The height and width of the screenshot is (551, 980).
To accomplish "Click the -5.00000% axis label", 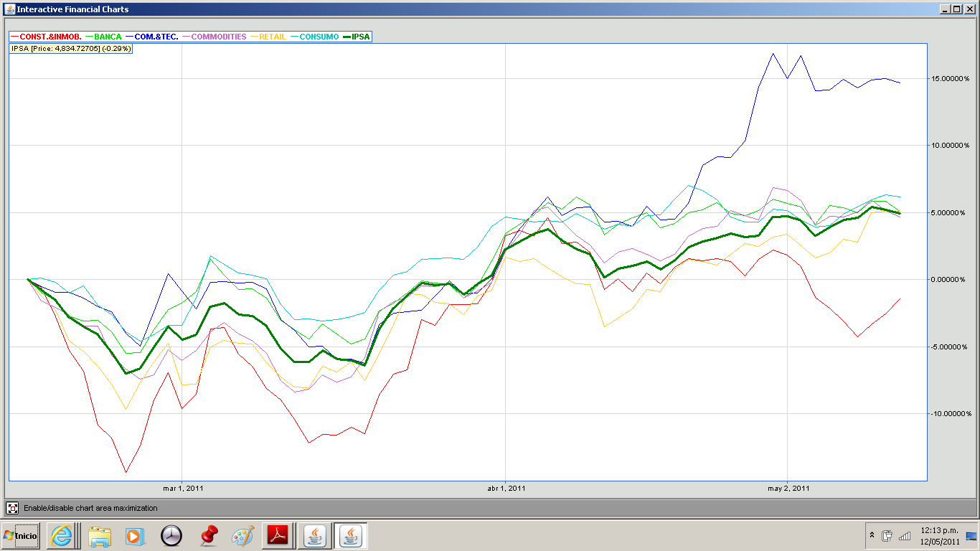I will [951, 347].
